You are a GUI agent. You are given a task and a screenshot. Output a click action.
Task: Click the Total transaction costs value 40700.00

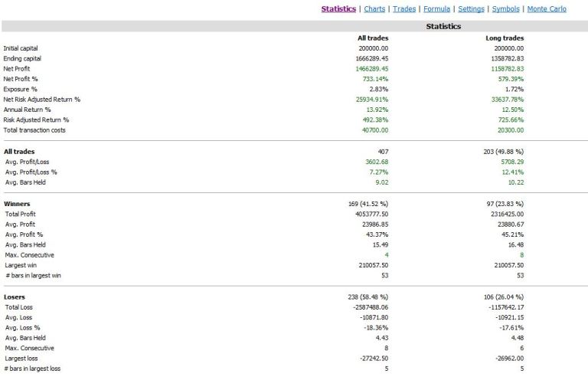(x=375, y=130)
